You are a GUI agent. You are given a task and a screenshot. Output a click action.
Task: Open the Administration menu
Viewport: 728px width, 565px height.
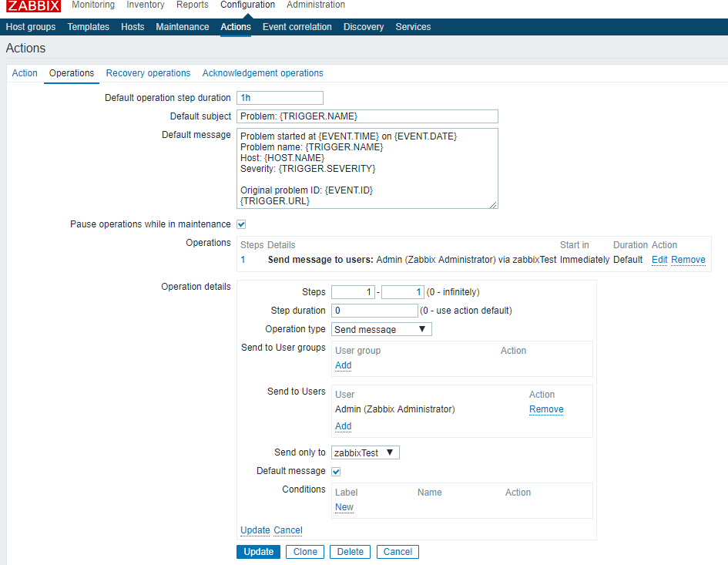click(316, 5)
